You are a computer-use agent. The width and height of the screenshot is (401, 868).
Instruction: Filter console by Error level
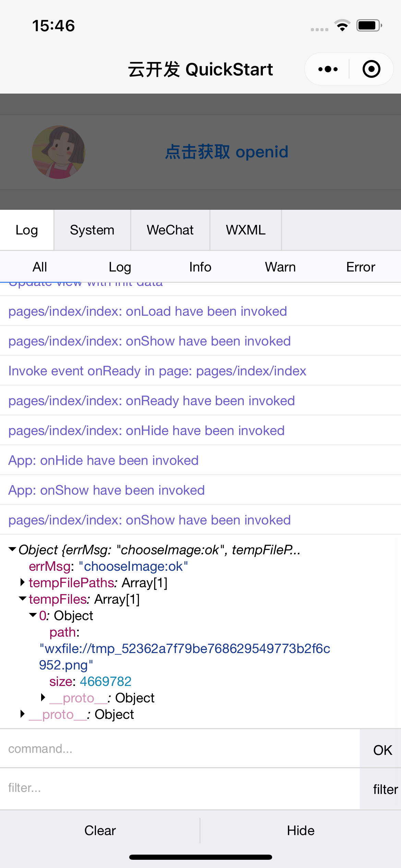click(x=361, y=267)
